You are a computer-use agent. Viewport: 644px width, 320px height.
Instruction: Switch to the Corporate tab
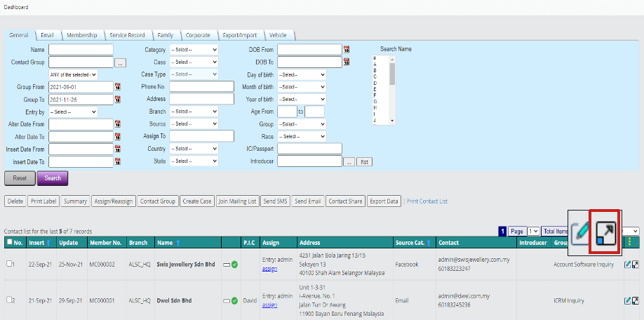click(x=198, y=35)
